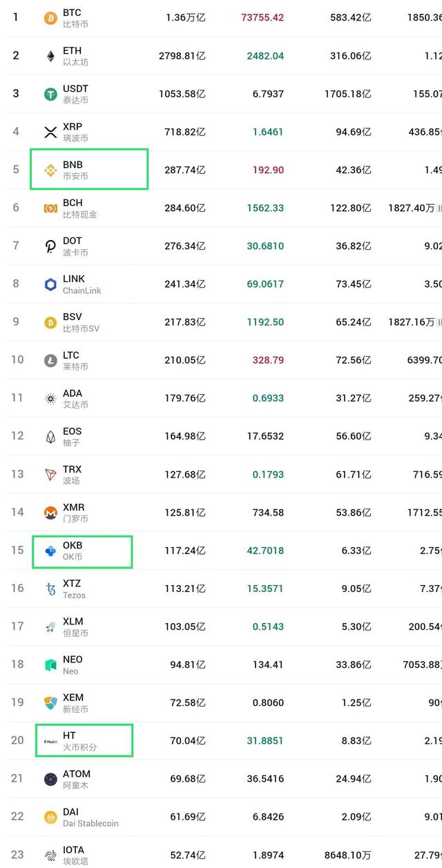
Task: Open the OKB coin name link
Action: (x=73, y=545)
